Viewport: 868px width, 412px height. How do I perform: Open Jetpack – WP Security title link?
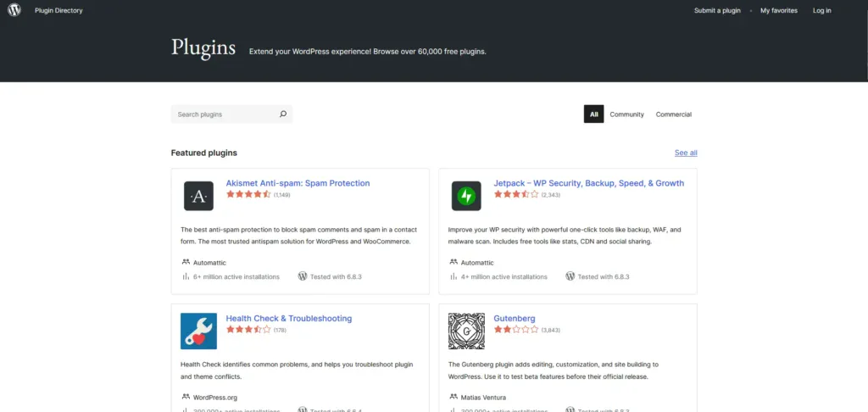pyautogui.click(x=589, y=183)
